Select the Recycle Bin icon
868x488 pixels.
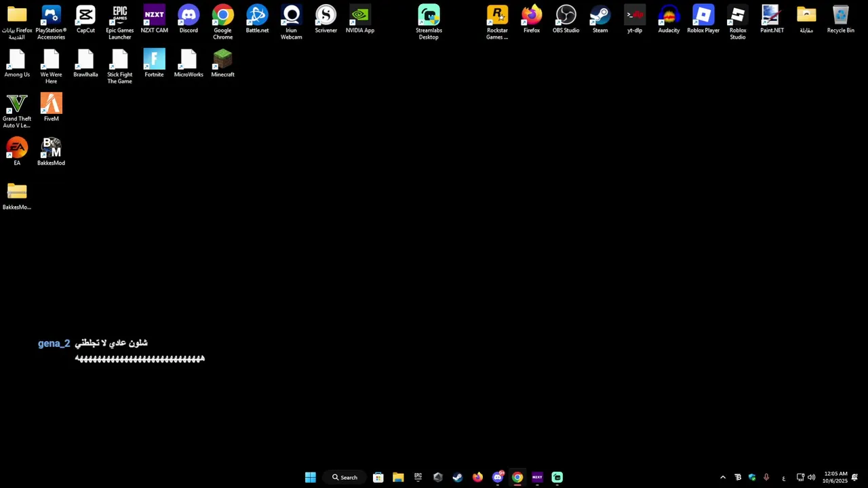click(x=841, y=19)
